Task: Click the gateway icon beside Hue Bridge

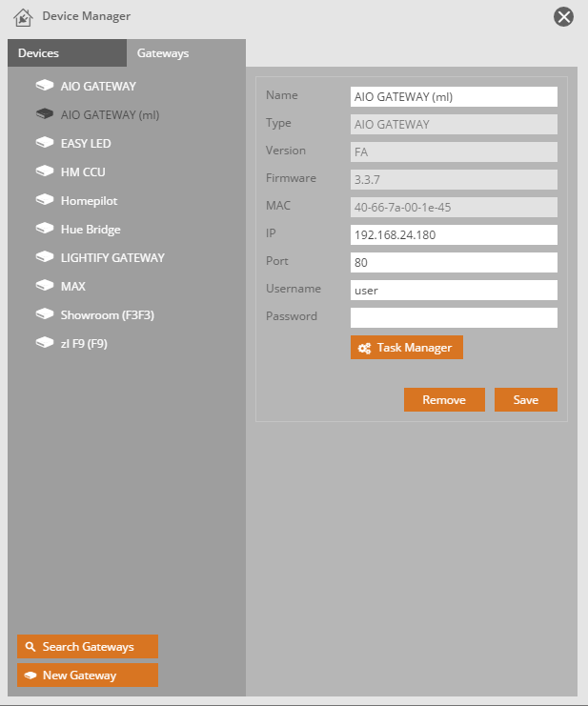Action: [x=44, y=229]
